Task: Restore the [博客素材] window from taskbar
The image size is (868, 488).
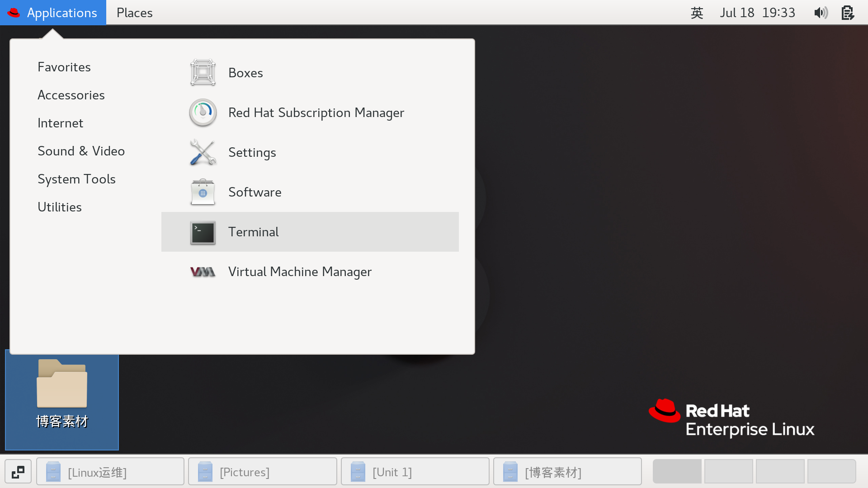Action: [x=567, y=472]
